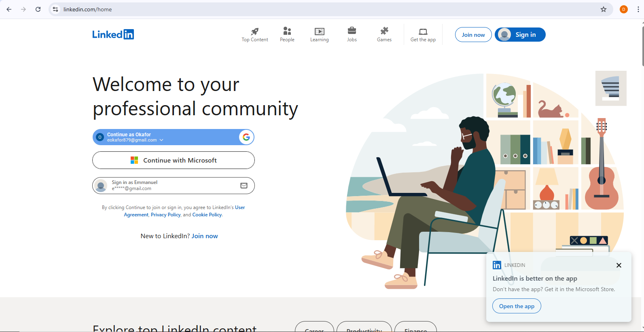The width and height of the screenshot is (644, 332).
Task: Click the browser Forward arrow
Action: (x=23, y=9)
